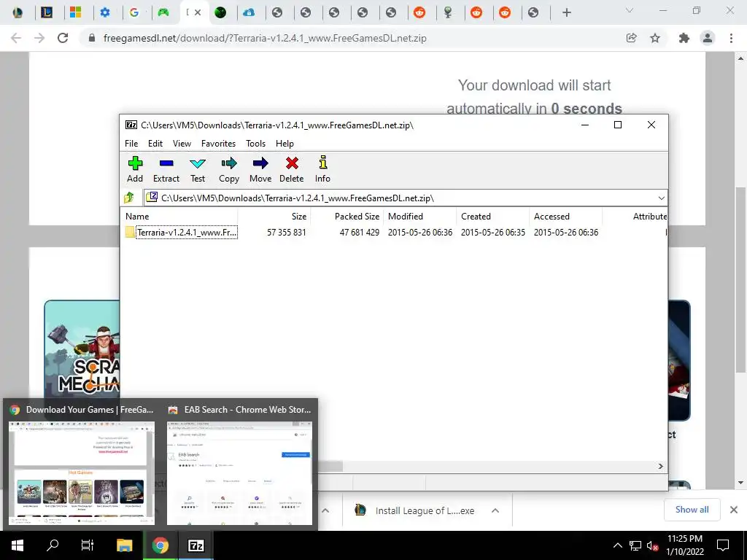
Task: Go back in Chrome browser
Action: [x=16, y=38]
